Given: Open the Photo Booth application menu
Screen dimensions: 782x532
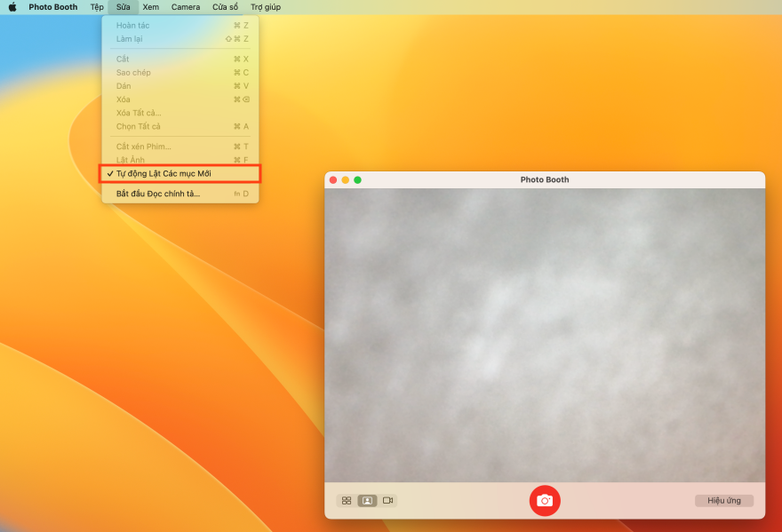Looking at the screenshot, I should click(x=53, y=7).
